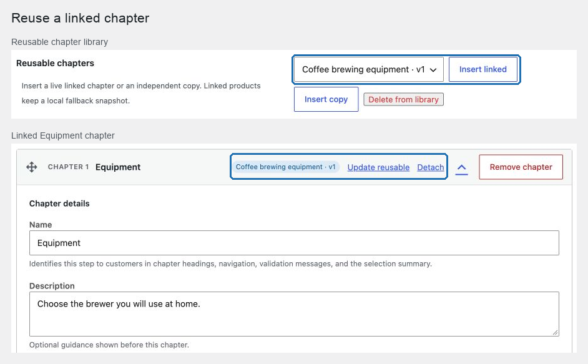Focus the Description text area
Viewport: 588px width, 364px height.
[294, 313]
